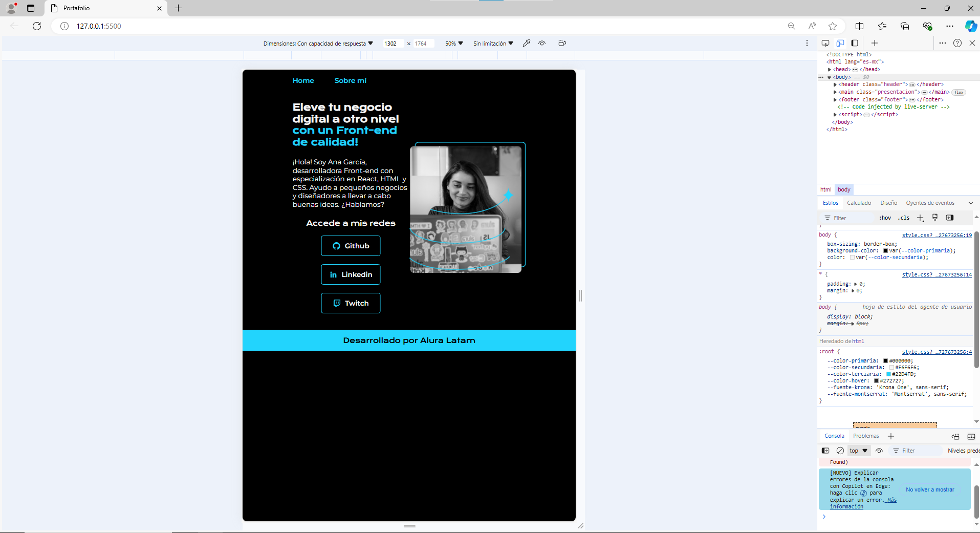Add page to favorites star icon
The height and width of the screenshot is (533, 980).
pyautogui.click(x=833, y=26)
